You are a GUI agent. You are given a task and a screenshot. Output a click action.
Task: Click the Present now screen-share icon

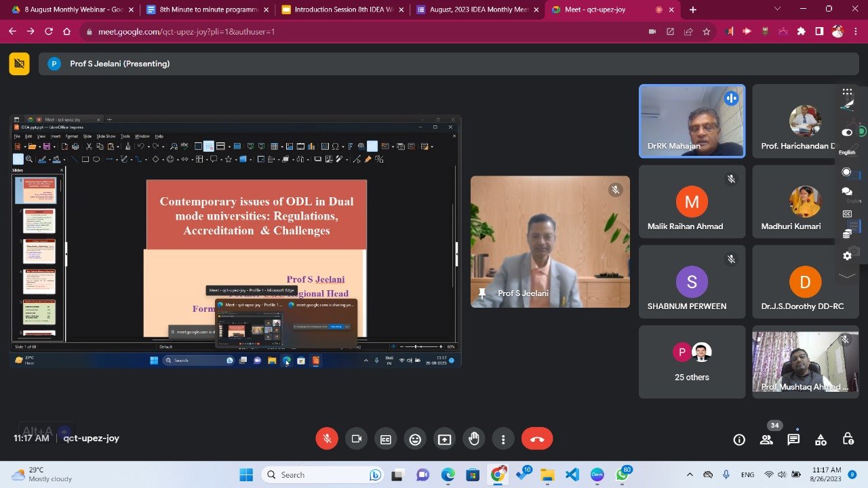point(444,439)
